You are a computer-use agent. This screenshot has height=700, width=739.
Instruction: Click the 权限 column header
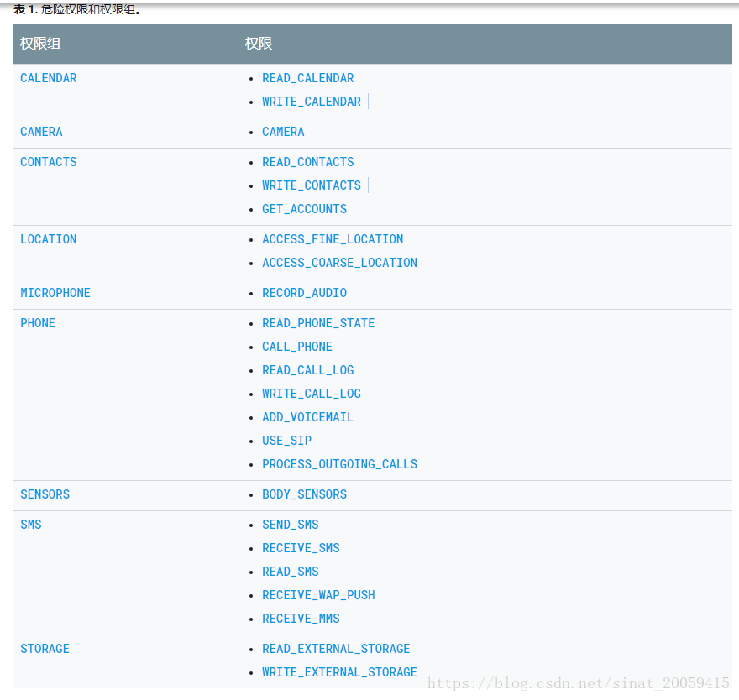click(259, 44)
